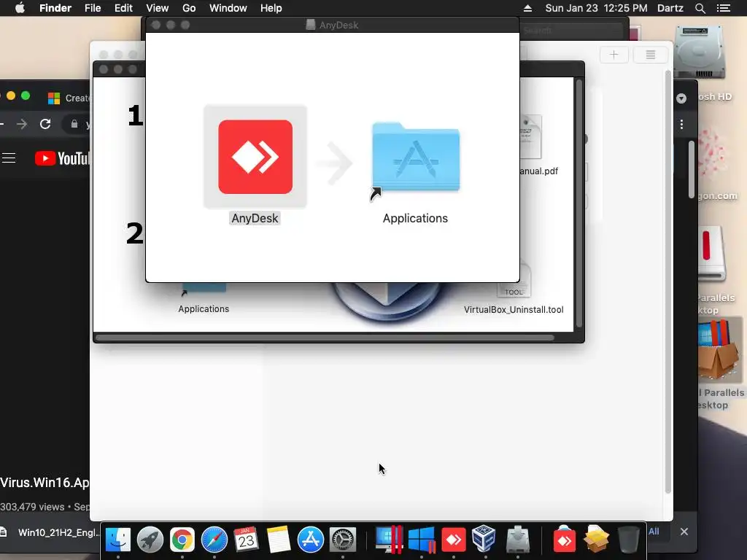This screenshot has width=747, height=560.
Task: Open the Window menu
Action: click(x=228, y=8)
